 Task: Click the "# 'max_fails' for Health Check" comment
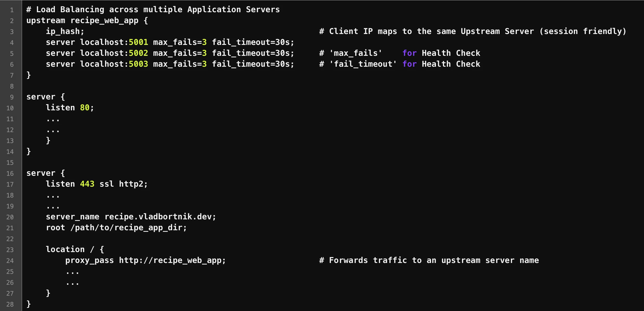point(400,53)
